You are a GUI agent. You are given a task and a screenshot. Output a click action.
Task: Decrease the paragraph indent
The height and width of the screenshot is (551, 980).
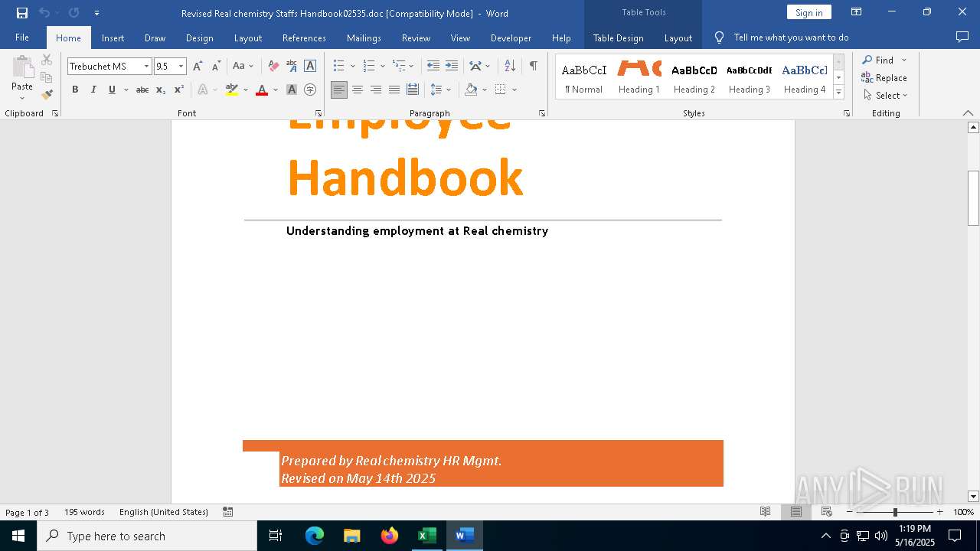433,67
